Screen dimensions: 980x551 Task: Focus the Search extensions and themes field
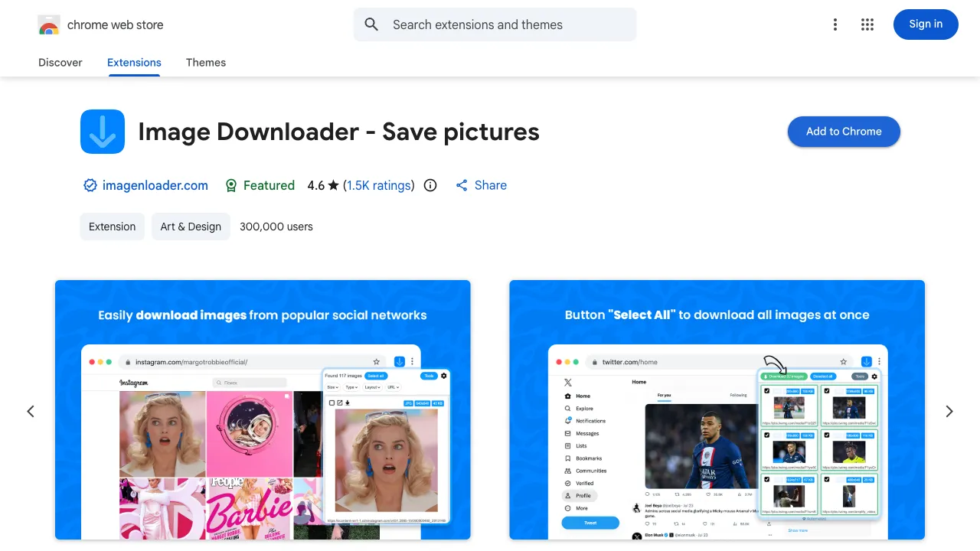click(x=495, y=24)
